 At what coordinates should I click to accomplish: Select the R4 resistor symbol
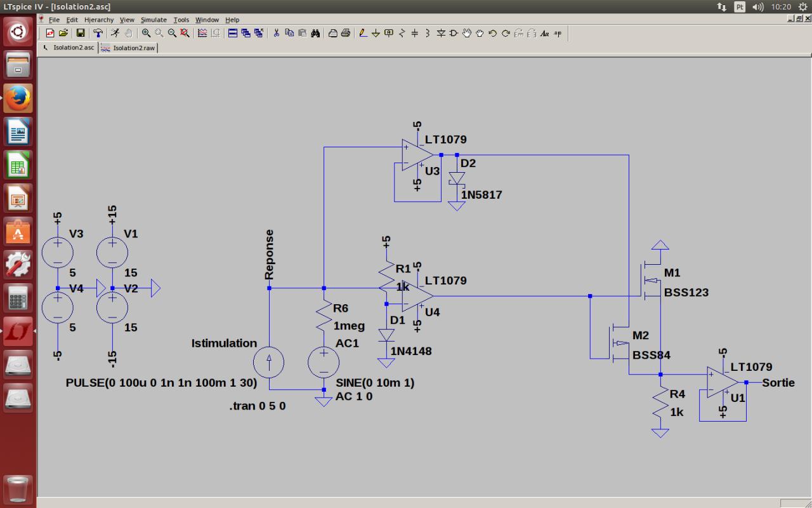pyautogui.click(x=660, y=403)
